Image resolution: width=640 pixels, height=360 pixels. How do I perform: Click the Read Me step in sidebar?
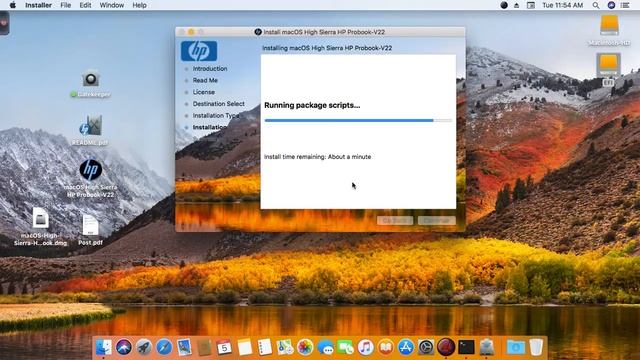205,80
